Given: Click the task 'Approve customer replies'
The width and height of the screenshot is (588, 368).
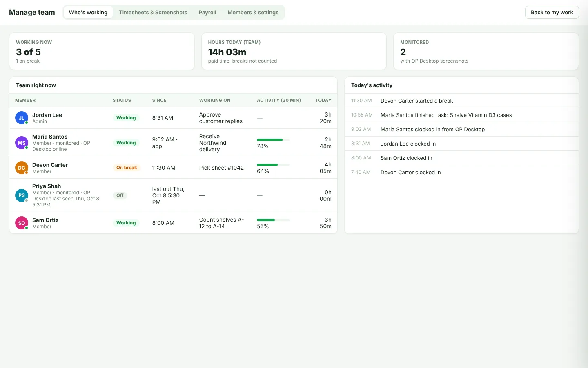Looking at the screenshot, I should click(x=221, y=118).
